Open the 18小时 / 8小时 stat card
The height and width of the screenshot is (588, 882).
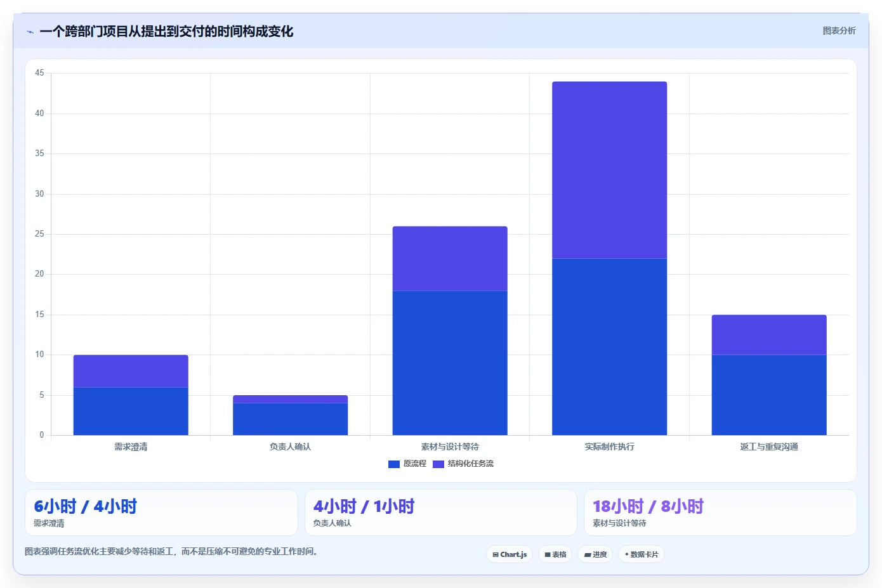pyautogui.click(x=720, y=513)
